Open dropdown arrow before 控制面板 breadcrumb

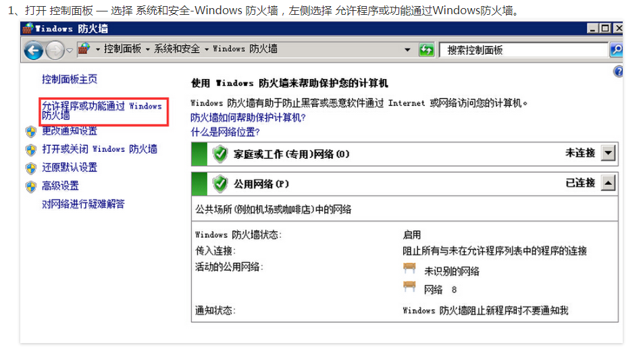(98, 49)
